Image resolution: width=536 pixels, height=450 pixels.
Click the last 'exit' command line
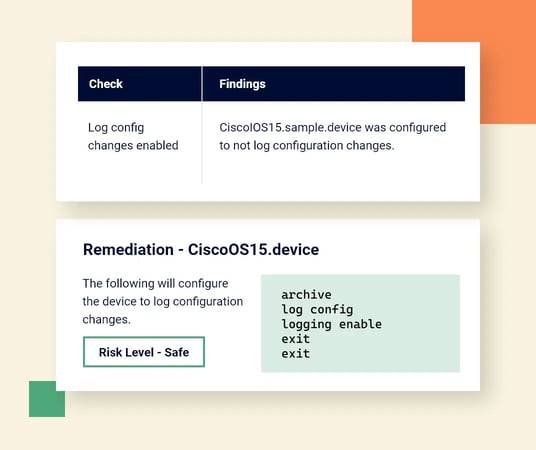coord(296,354)
